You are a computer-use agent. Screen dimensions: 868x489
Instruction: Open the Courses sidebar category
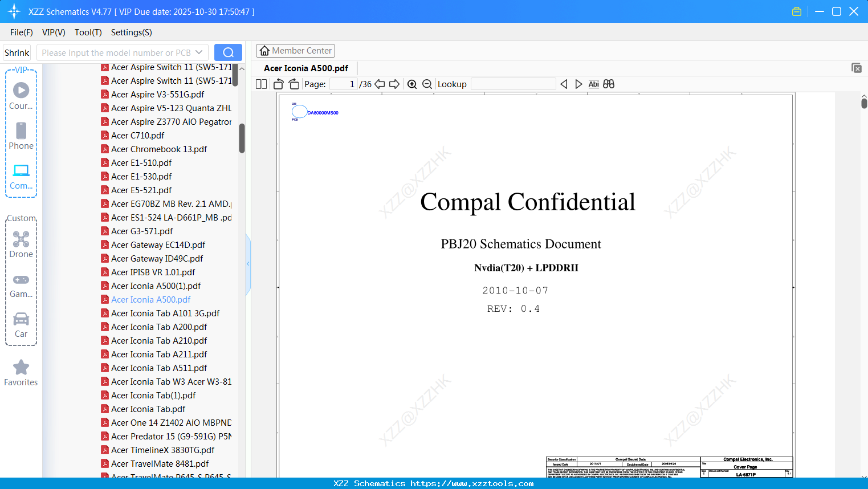tap(21, 96)
